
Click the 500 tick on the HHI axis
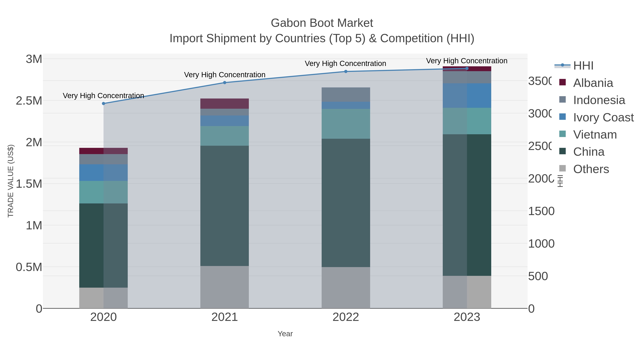pos(538,276)
